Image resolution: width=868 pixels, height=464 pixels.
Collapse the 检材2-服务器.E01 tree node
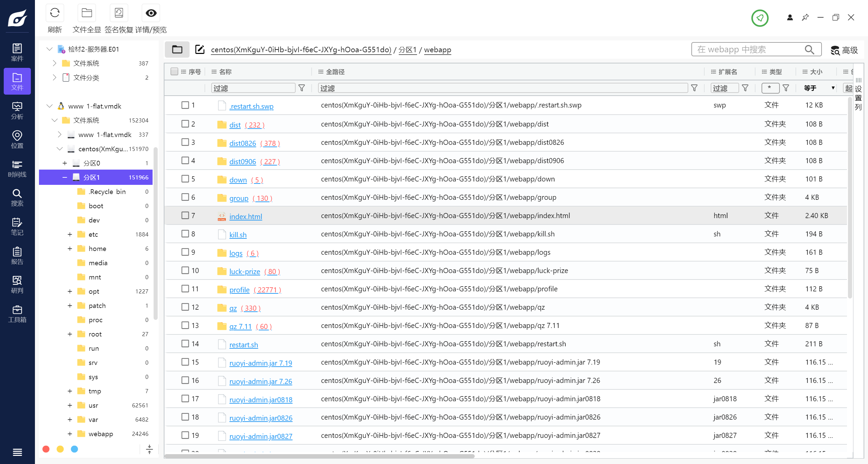pos(50,49)
